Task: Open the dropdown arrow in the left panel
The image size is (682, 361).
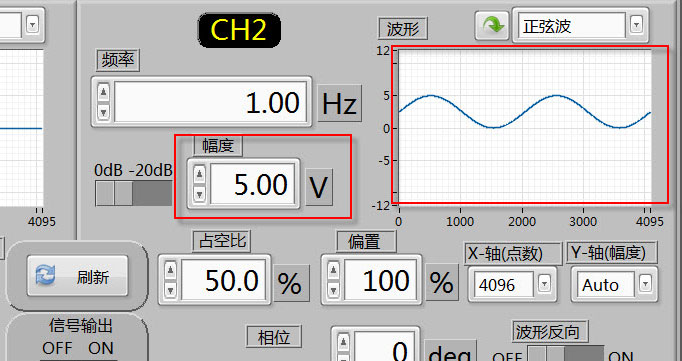Action: click(32, 24)
